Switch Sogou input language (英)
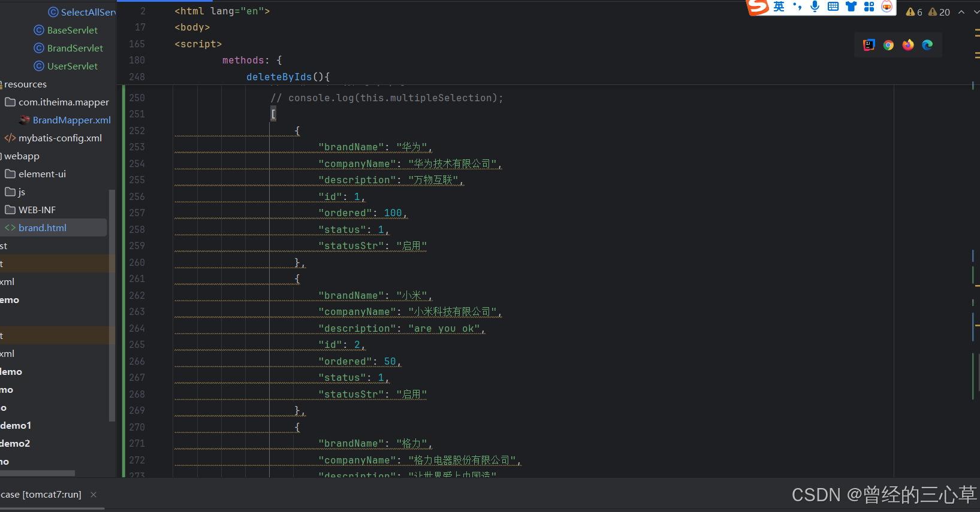This screenshot has height=512, width=980. pyautogui.click(x=779, y=7)
